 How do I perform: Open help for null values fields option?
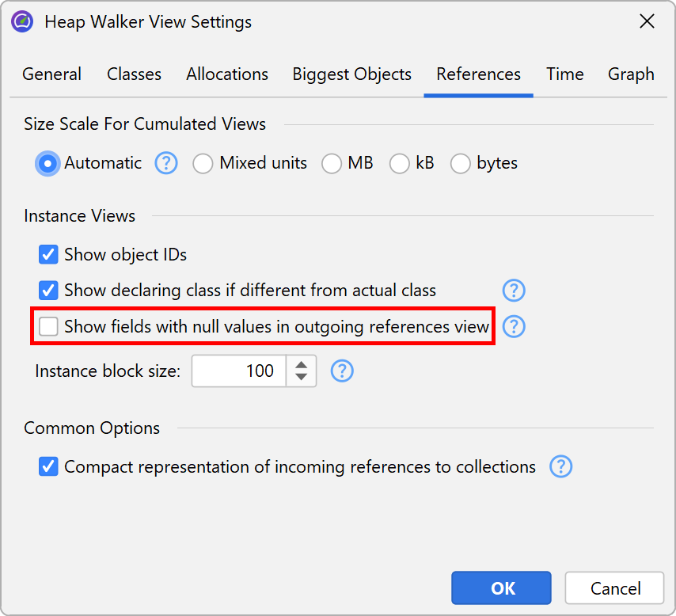[515, 326]
